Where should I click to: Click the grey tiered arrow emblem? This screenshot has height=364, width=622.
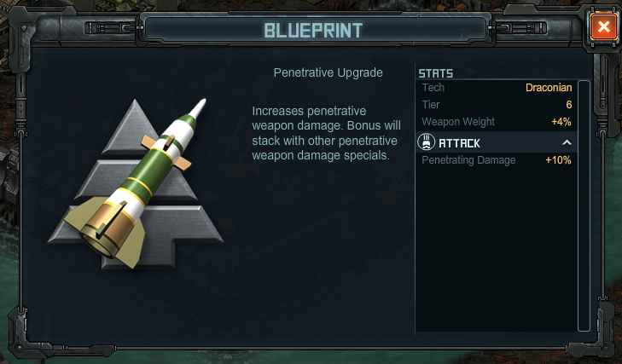(x=137, y=184)
